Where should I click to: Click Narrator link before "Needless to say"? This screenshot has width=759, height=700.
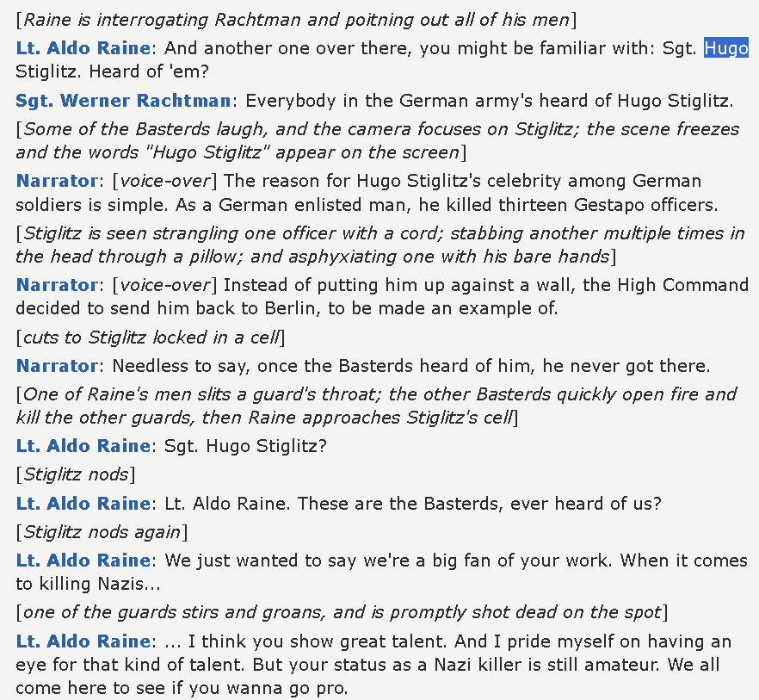tap(57, 366)
